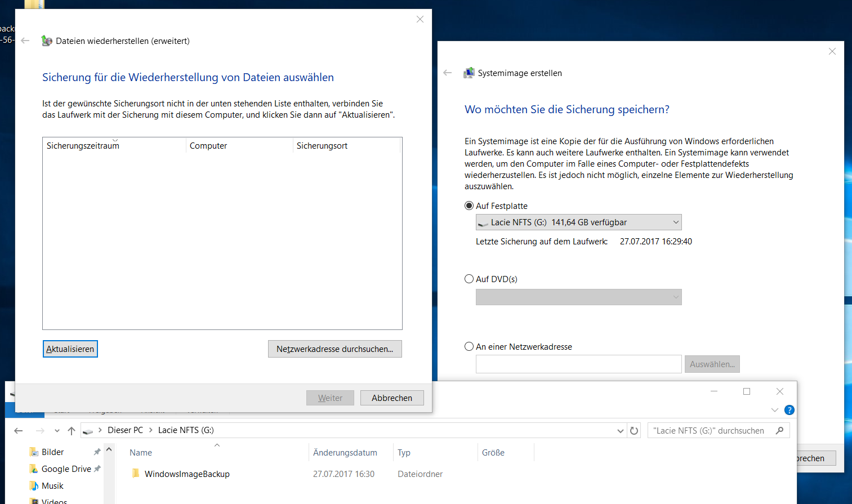Click the Dieser PC breadcrumb
The image size is (852, 504).
(126, 430)
